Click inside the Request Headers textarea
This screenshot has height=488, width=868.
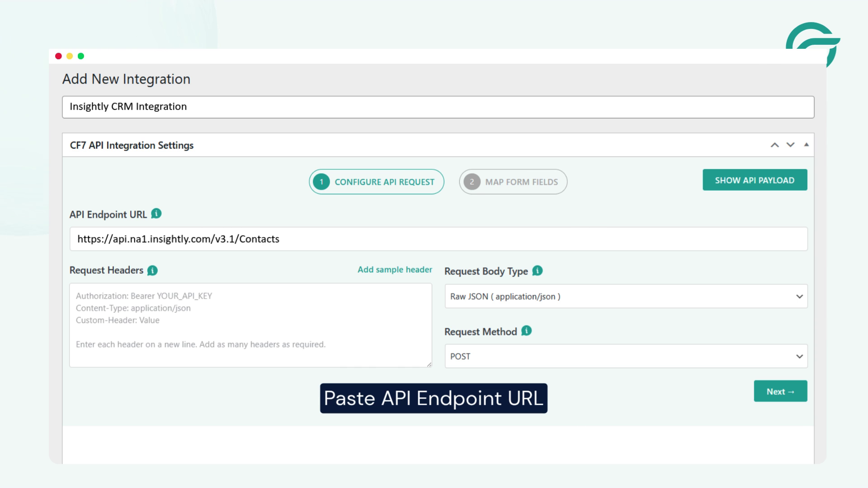[x=250, y=325]
